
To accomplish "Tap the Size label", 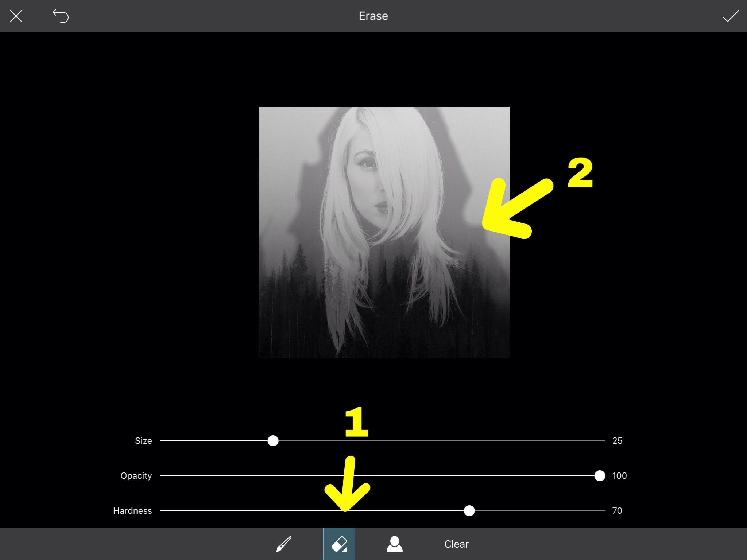I will [143, 441].
